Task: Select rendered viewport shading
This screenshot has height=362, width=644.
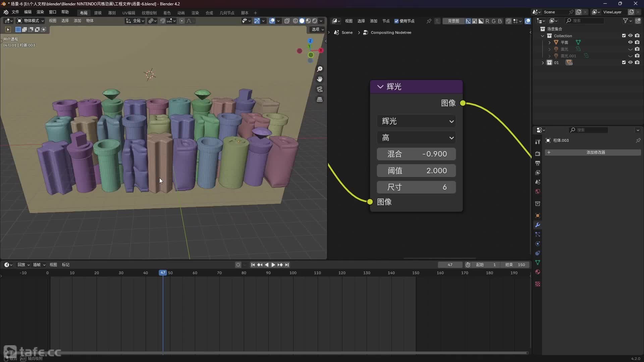Action: pyautogui.click(x=315, y=21)
